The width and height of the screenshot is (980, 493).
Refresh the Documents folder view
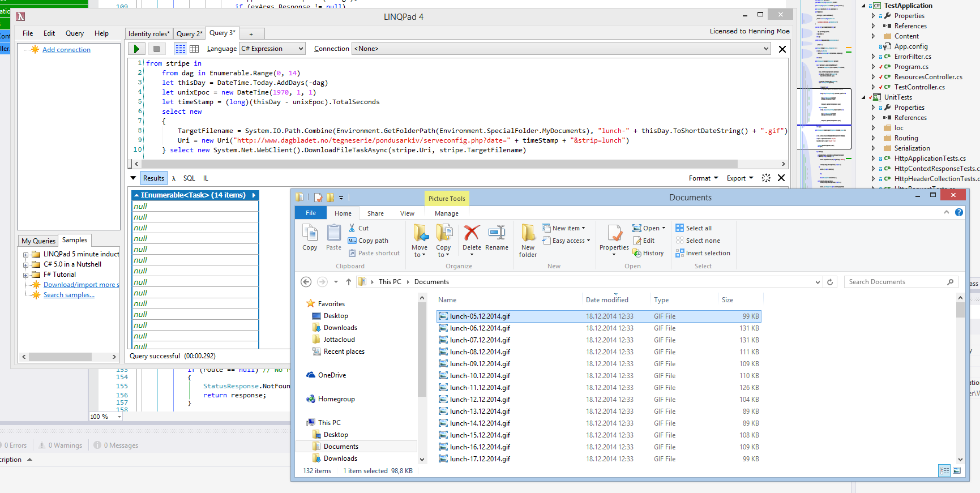[x=830, y=282]
